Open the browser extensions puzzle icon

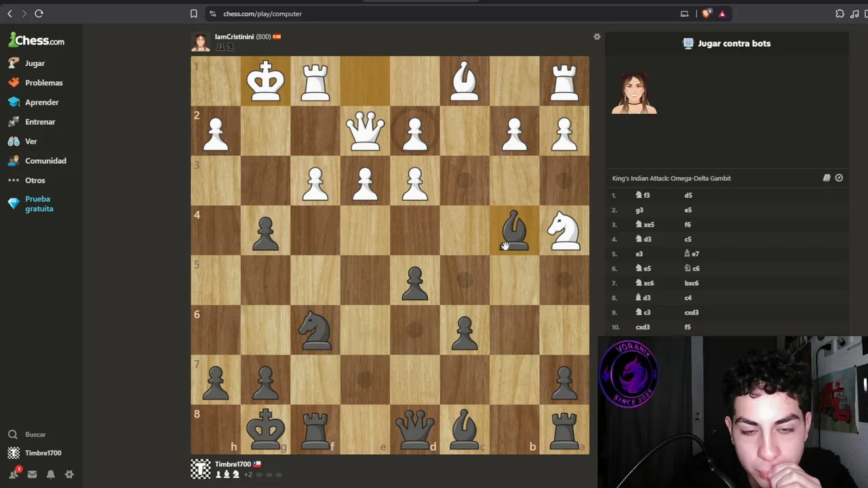(840, 14)
